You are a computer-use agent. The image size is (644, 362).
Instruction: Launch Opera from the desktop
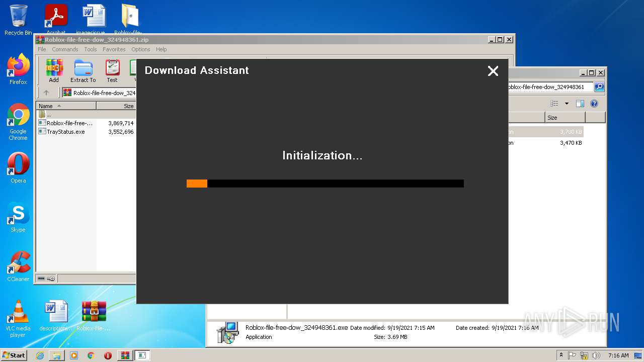coord(18,168)
